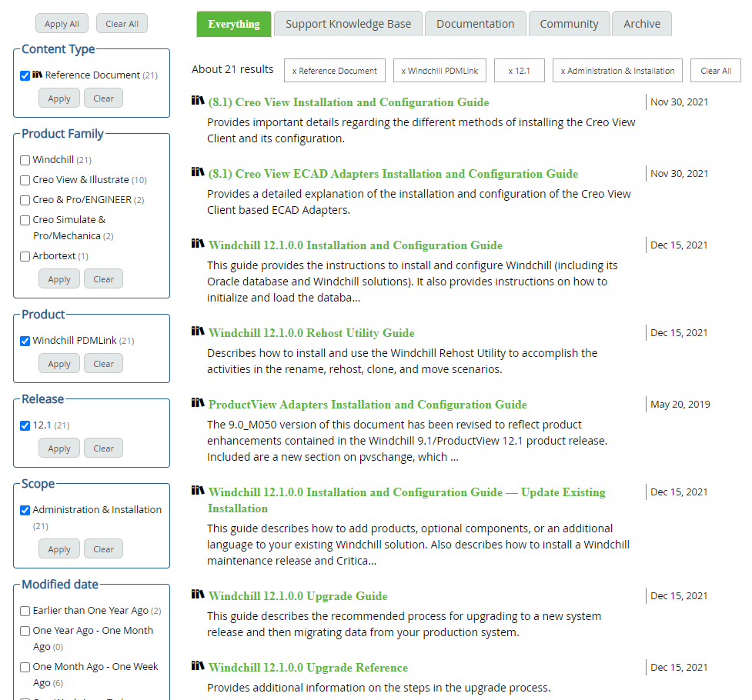Click Clear All button above filters
Viewport: 752px width, 700px height.
(x=122, y=24)
